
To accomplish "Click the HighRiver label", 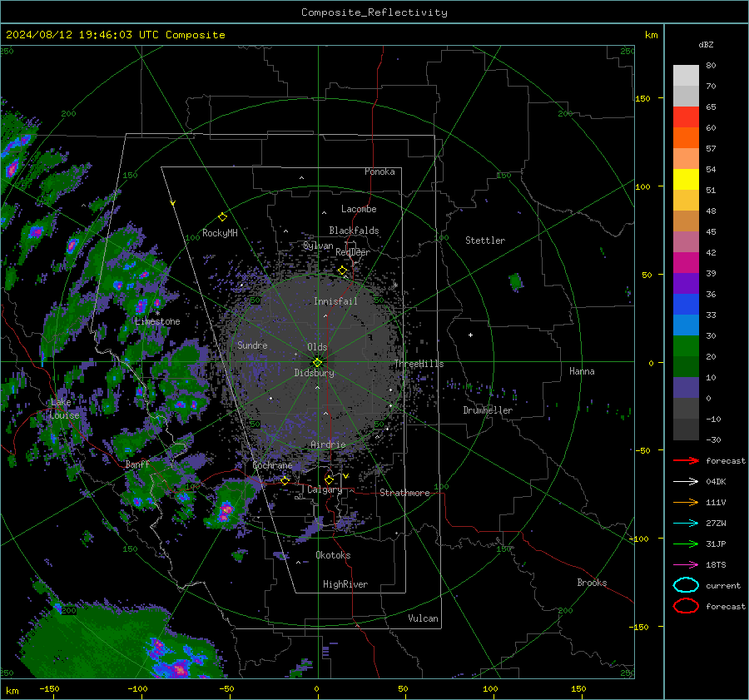I will tap(345, 584).
